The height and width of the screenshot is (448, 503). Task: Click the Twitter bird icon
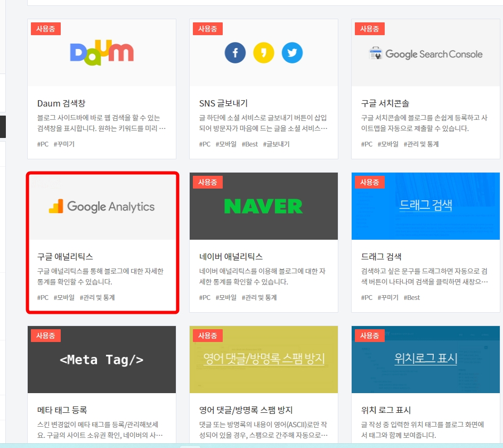point(292,53)
